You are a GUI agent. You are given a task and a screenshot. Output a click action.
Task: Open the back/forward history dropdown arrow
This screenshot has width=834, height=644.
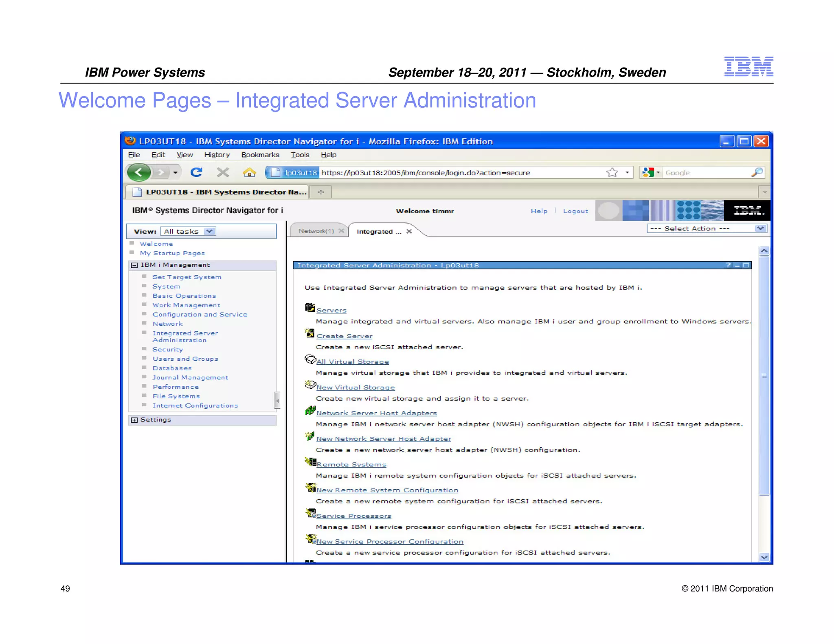(x=175, y=173)
